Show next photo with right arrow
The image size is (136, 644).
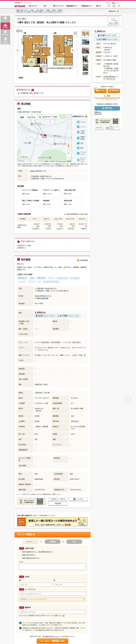tap(73, 50)
